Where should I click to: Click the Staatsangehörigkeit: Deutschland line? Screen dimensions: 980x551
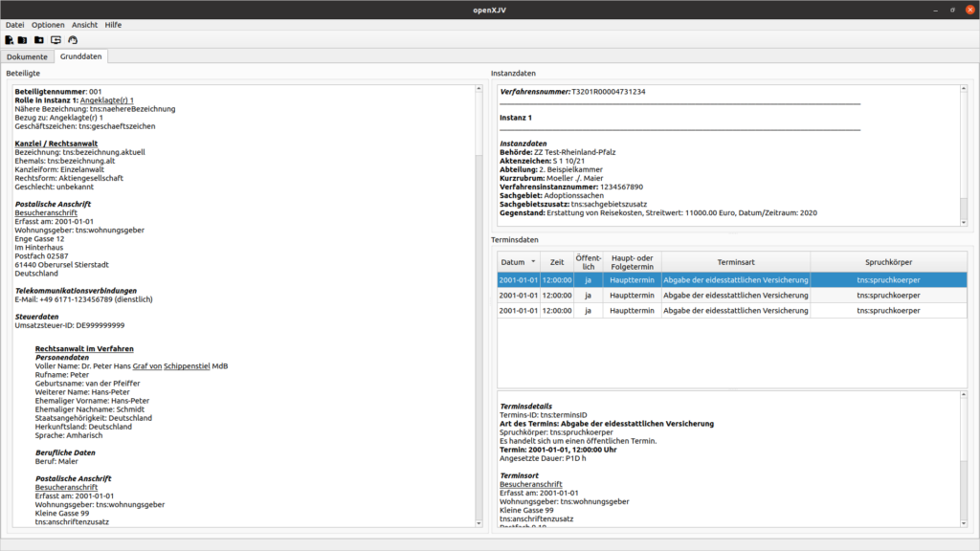click(93, 419)
